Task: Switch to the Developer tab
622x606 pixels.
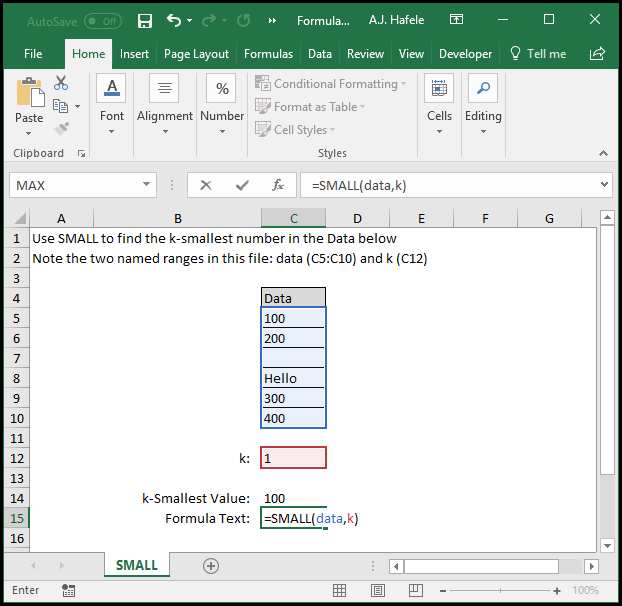Action: coord(465,54)
